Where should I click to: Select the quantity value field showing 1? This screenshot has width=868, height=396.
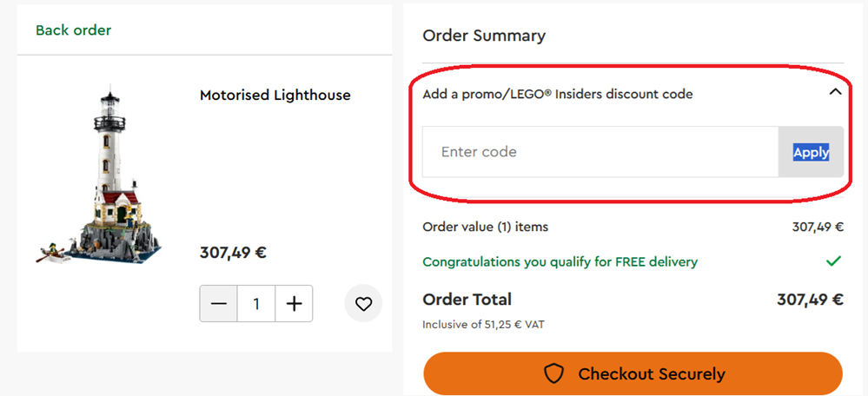(256, 304)
